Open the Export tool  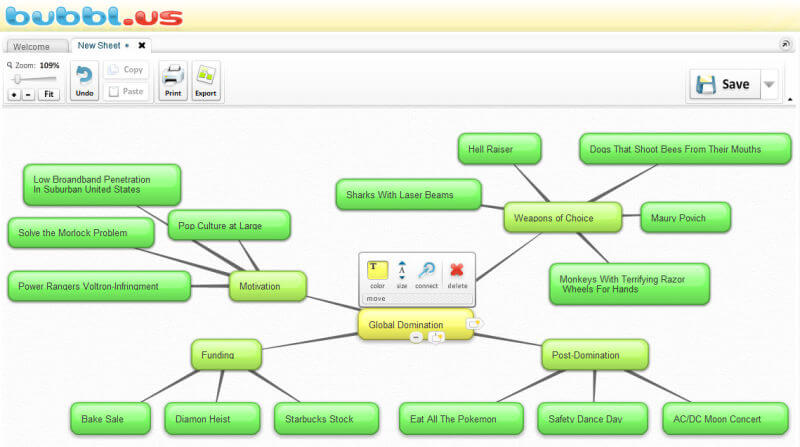pos(205,81)
